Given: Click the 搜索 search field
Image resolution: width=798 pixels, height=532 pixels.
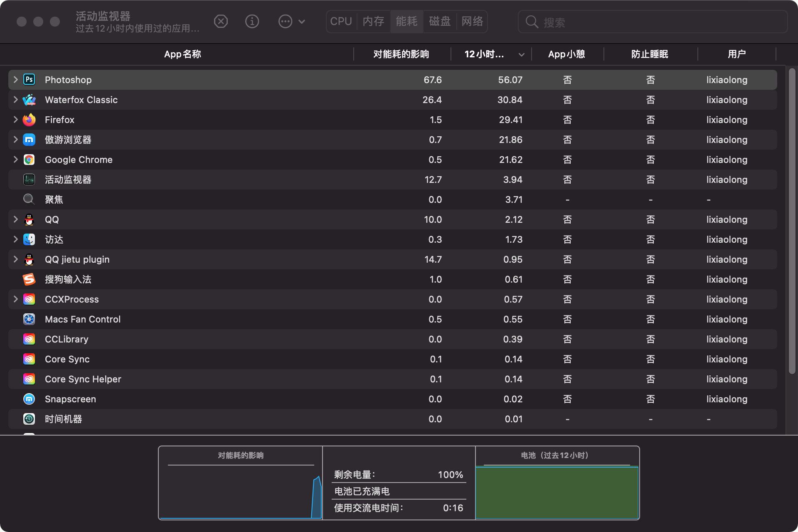Looking at the screenshot, I should pos(657,22).
